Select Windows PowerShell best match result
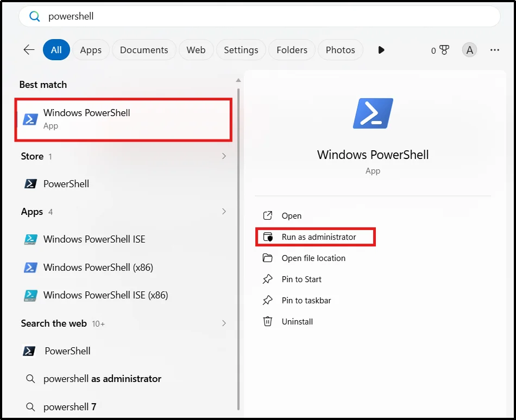The image size is (516, 420). coord(123,119)
